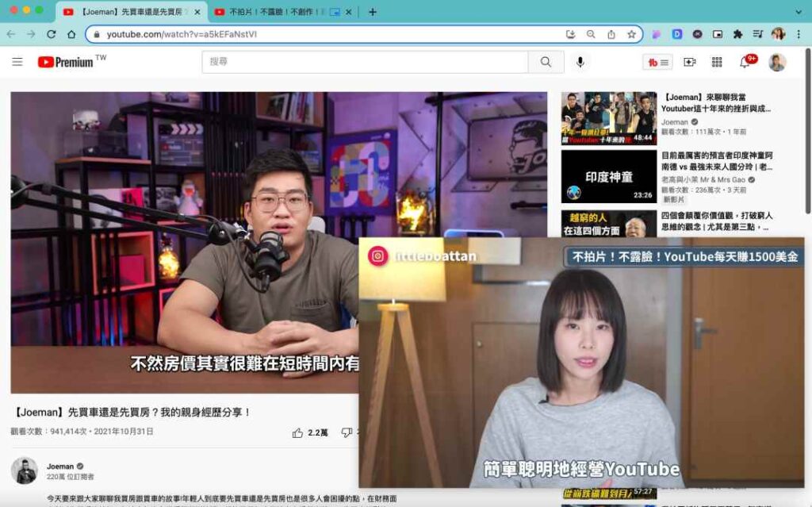This screenshot has height=507, width=812.
Task: Open the title 四個會顛覆你價值觀，打破窮人思維的觀念
Action: [717, 221]
